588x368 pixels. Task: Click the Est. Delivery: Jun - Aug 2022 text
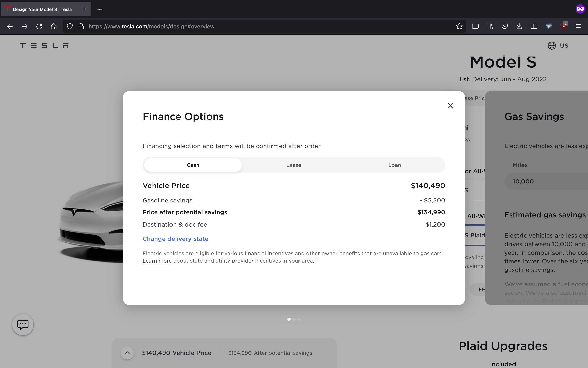503,79
